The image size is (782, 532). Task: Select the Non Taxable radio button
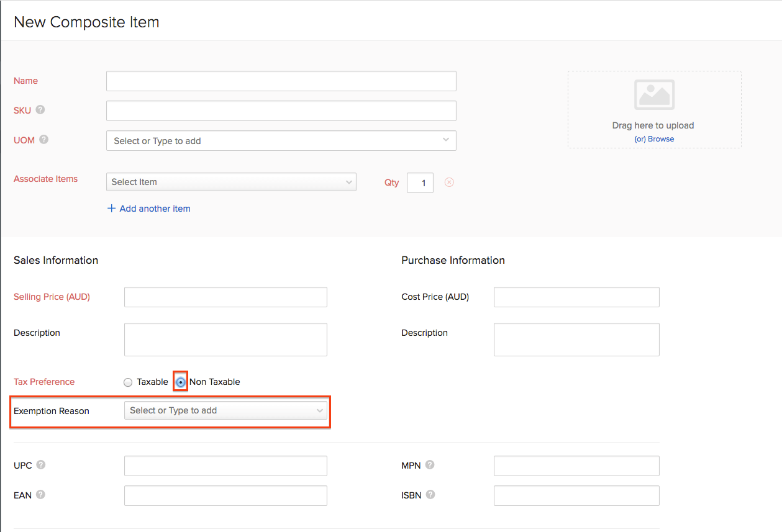point(181,382)
